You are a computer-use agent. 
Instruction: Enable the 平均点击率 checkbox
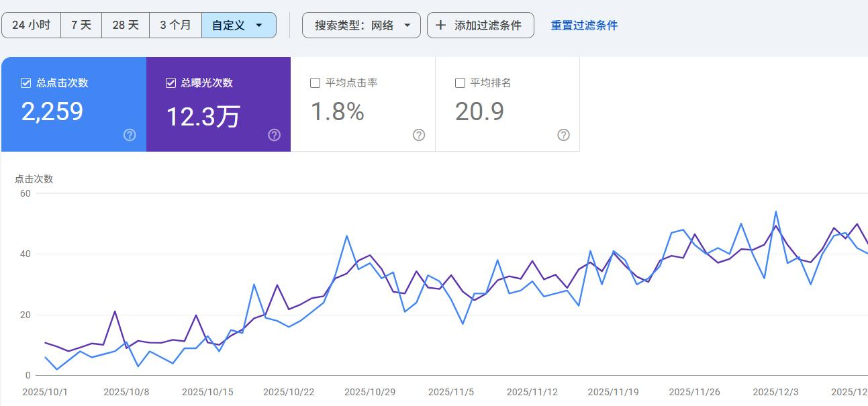click(x=315, y=83)
